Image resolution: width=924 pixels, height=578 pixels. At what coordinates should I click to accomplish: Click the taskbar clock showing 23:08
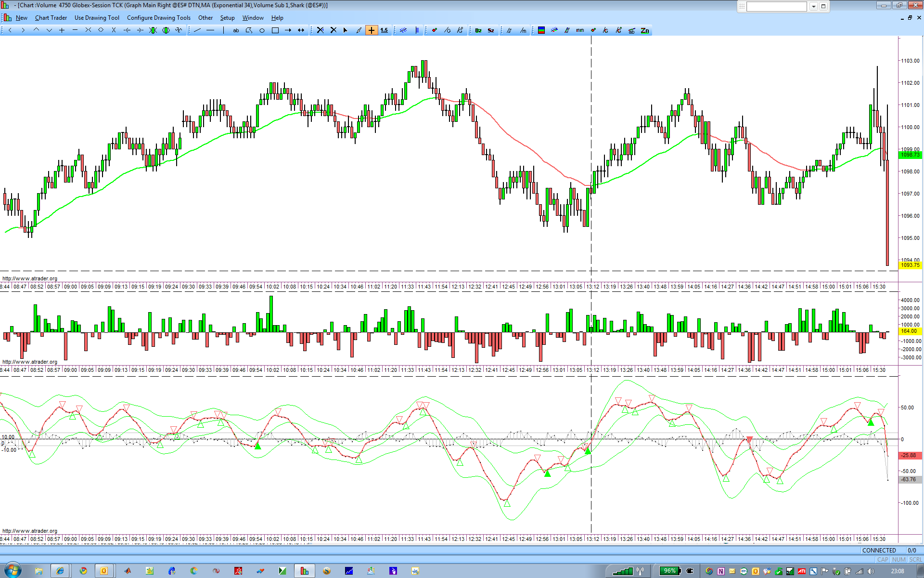pos(898,571)
